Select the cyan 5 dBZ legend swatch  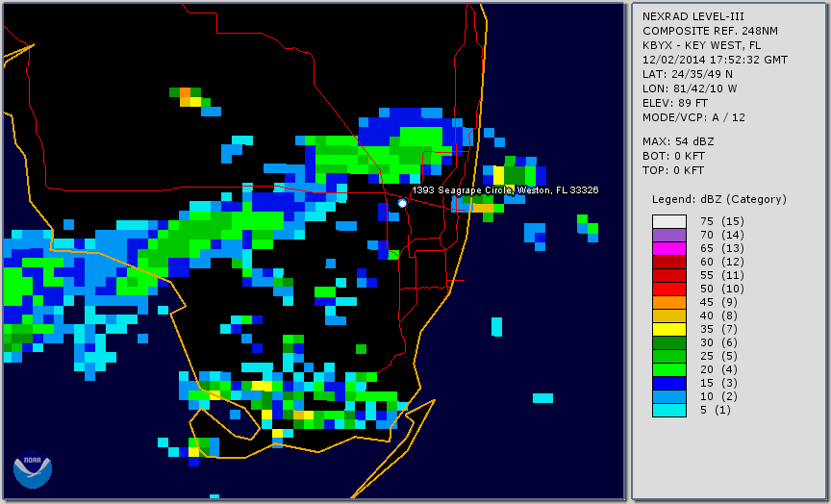pos(669,410)
